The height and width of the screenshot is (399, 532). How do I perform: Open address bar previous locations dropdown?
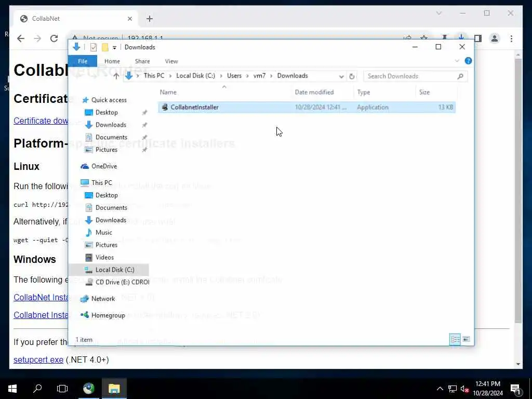click(x=341, y=76)
